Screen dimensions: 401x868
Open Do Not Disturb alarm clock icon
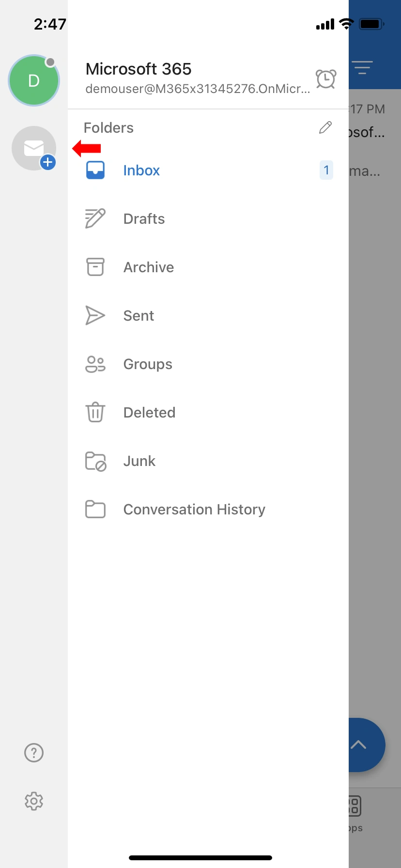[x=326, y=78]
